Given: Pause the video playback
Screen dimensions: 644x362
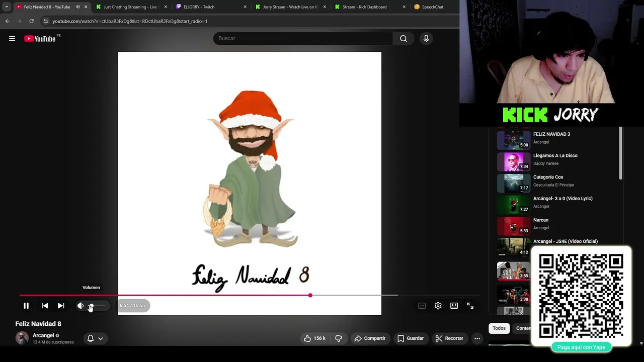Looking at the screenshot, I should pos(26,306).
